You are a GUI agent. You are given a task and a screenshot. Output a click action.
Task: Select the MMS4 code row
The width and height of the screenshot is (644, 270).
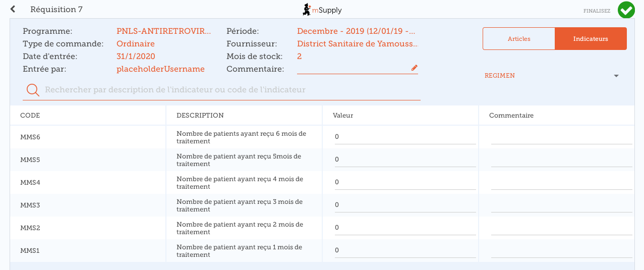pyautogui.click(x=30, y=182)
